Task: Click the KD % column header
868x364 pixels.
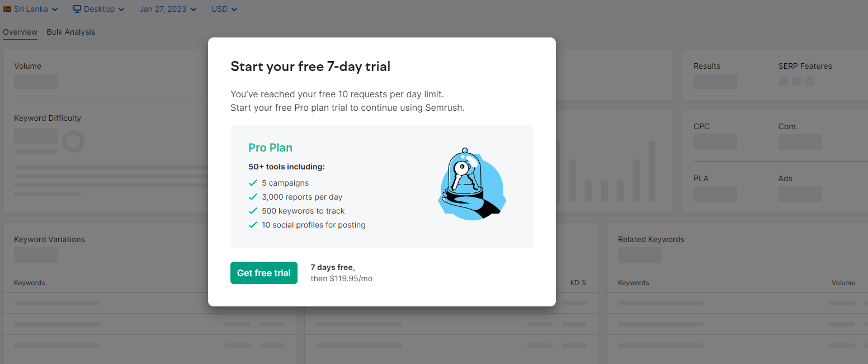Action: click(x=578, y=283)
